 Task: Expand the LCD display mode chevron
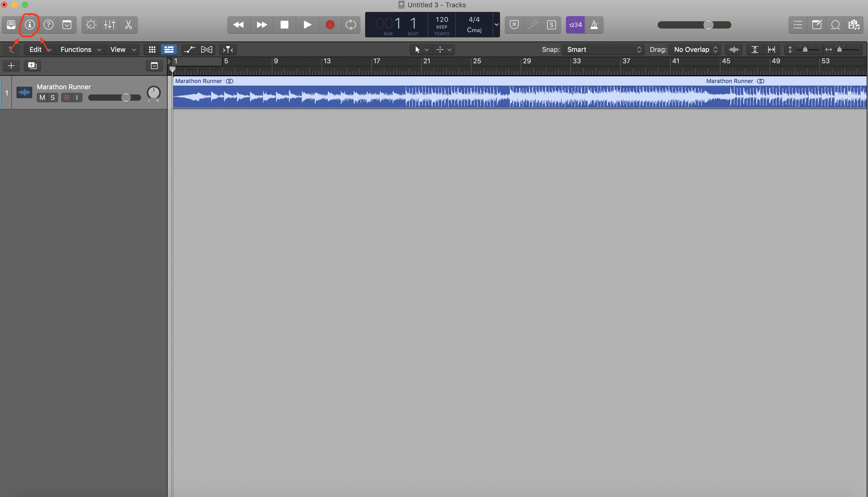496,25
